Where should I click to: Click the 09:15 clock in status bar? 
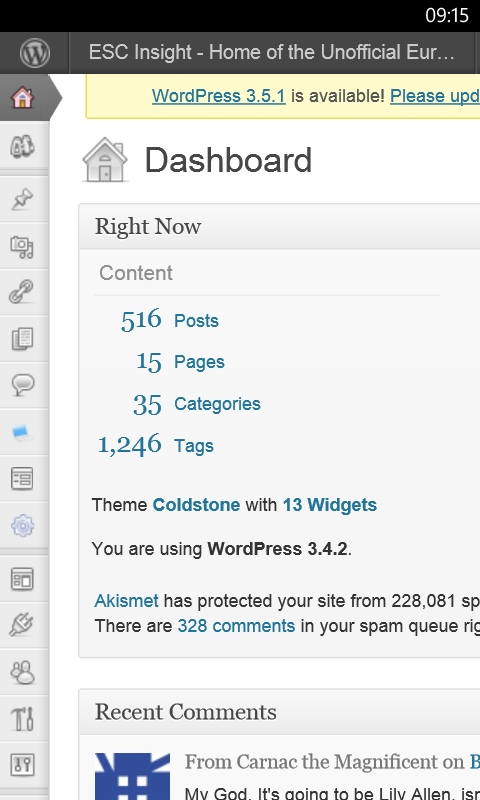447,15
